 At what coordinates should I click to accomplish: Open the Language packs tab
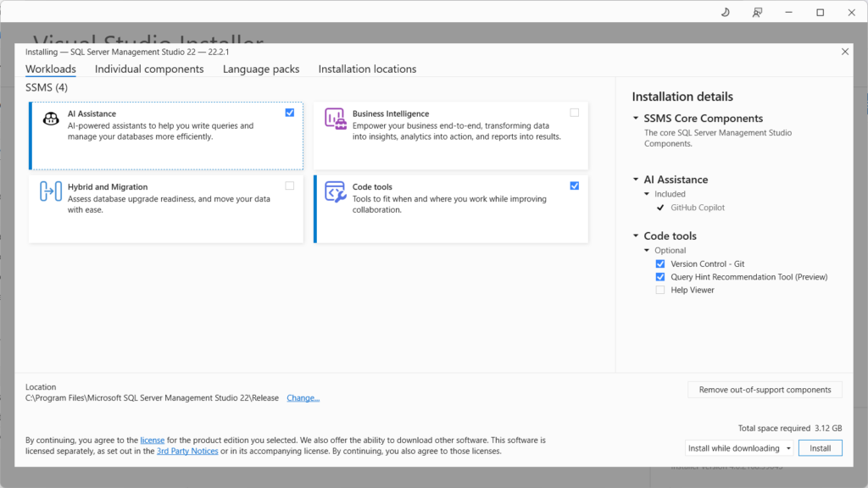click(x=261, y=69)
